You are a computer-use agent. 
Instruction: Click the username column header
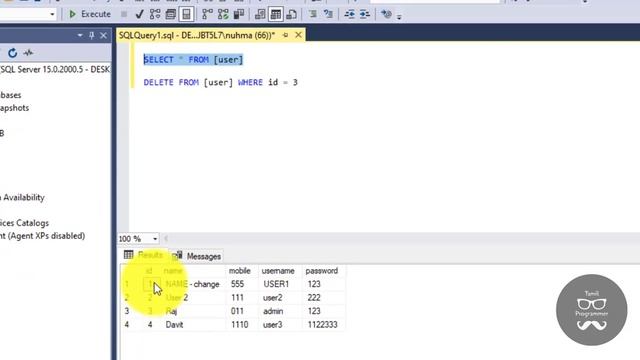[278, 271]
